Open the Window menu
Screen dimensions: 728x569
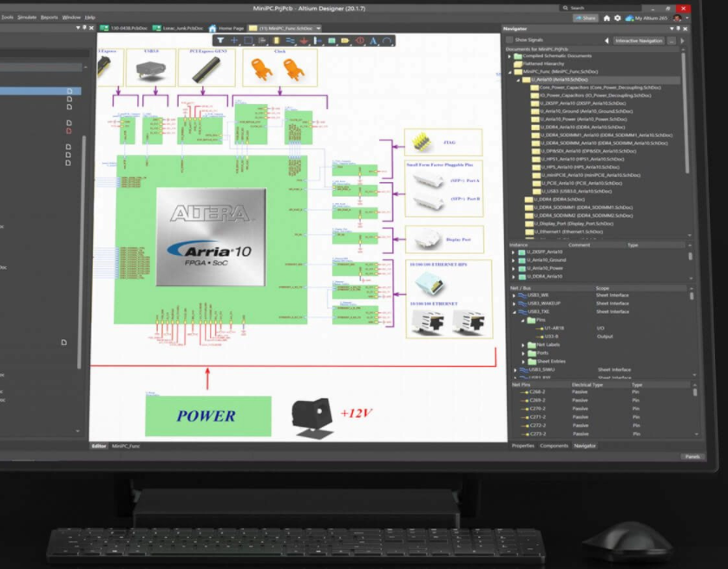click(x=71, y=17)
